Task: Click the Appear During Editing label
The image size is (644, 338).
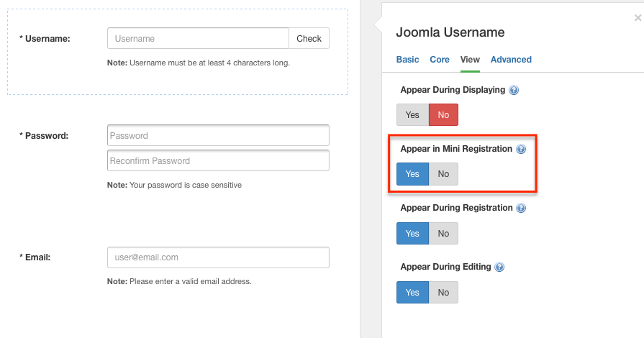Action: (x=445, y=267)
